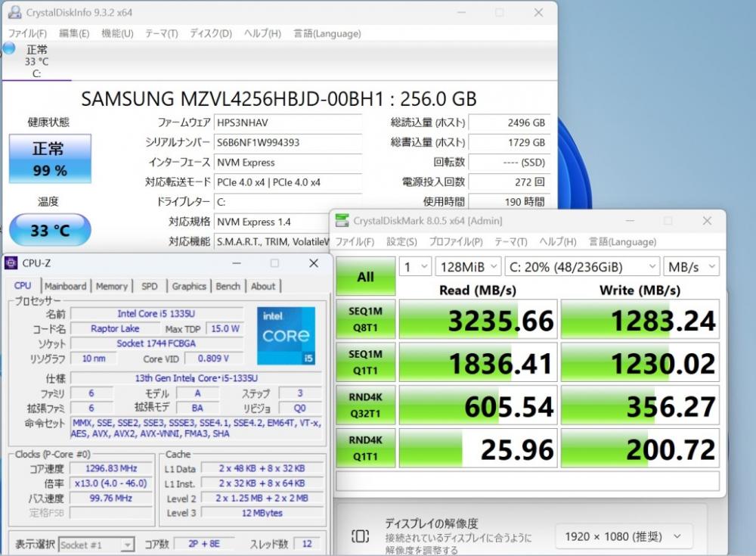Click the 1729 GB total host writes value
Screen dimensions: 756x556
pyautogui.click(x=509, y=142)
